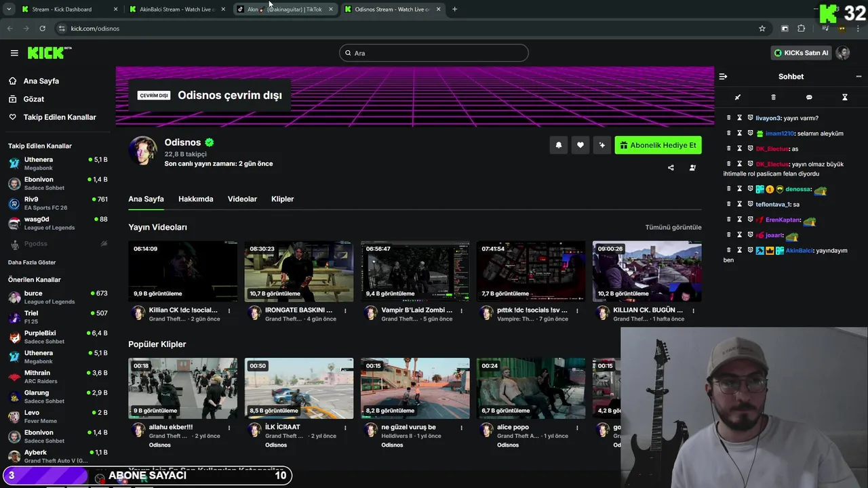868x488 pixels.
Task: Open Uthenera channel in followed list
Action: pos(58,163)
